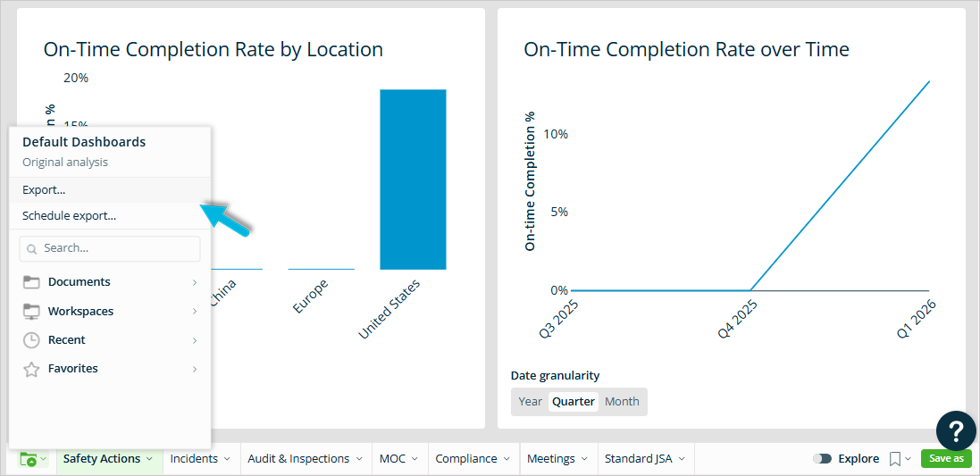
Task: Open dropdown arrow beside bookmark icon
Action: click(909, 459)
